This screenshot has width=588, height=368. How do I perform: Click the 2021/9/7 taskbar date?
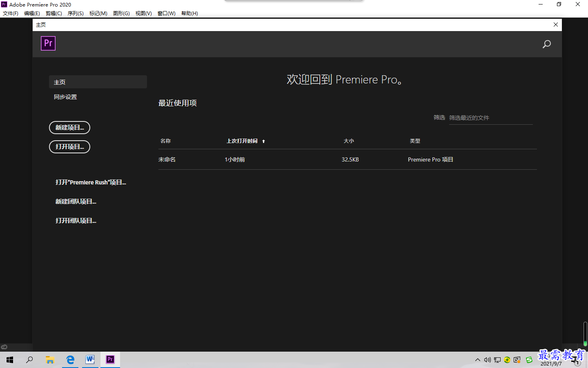point(551,364)
